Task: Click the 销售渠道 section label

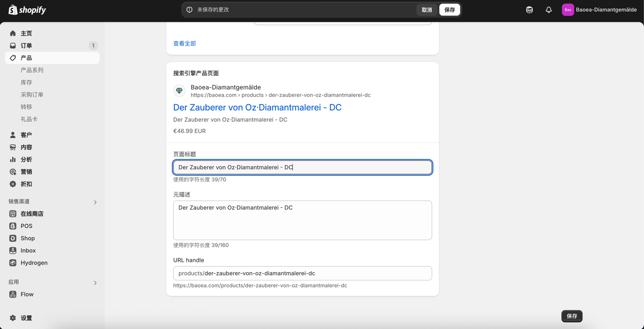Action: 19,202
